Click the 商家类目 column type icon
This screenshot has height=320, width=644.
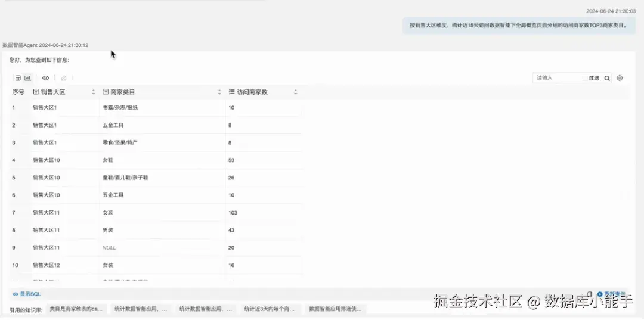[106, 92]
